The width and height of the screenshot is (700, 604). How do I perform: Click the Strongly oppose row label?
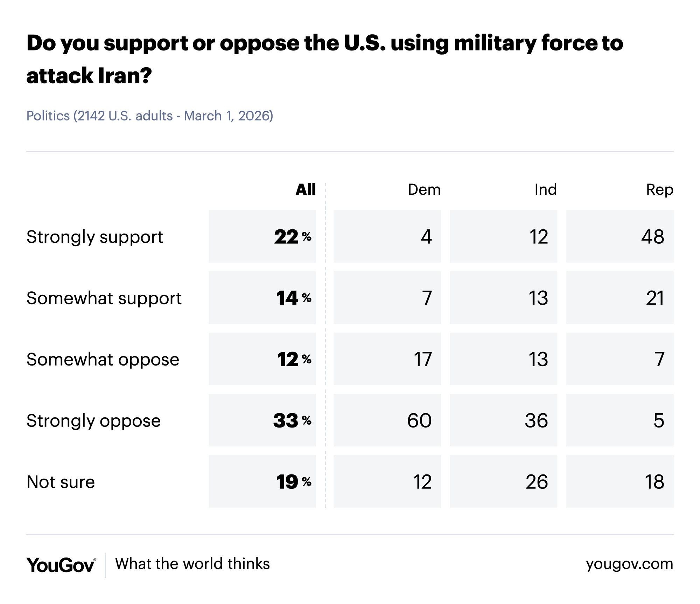coord(93,421)
